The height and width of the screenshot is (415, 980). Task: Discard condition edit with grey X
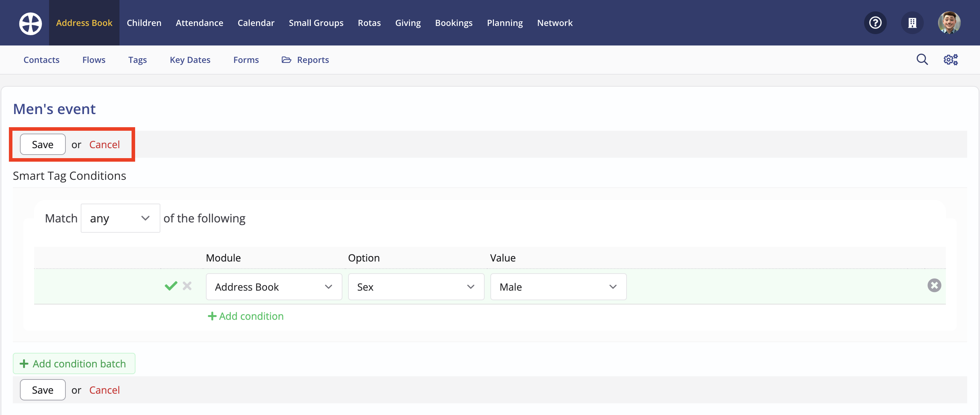click(187, 286)
